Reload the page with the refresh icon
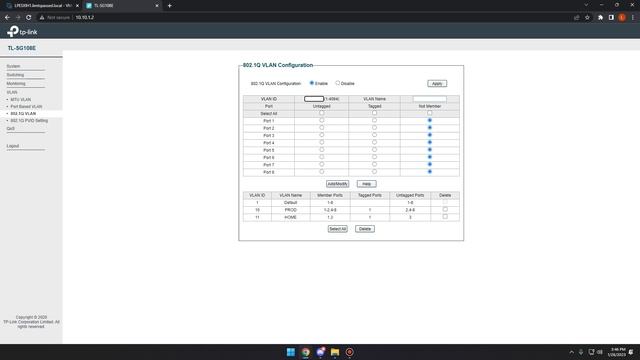The image size is (640, 360). pyautogui.click(x=29, y=18)
